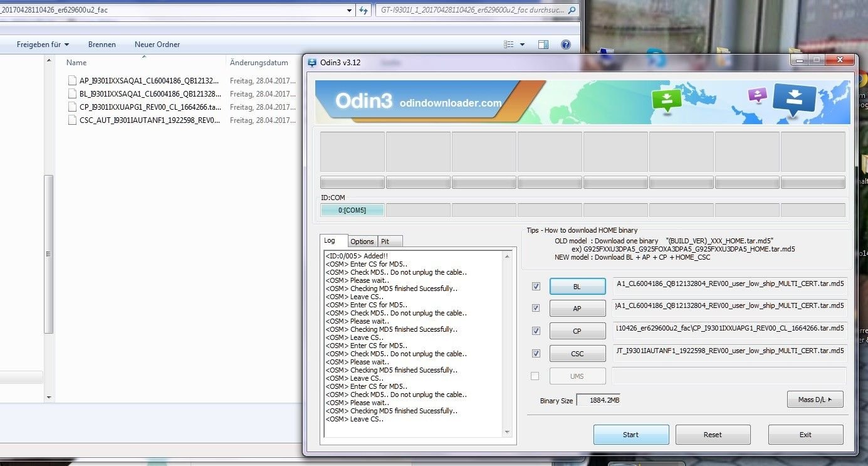Open the view options dropdown arrow in Explorer
Viewport: 868px width, 466px height.
tap(523, 45)
